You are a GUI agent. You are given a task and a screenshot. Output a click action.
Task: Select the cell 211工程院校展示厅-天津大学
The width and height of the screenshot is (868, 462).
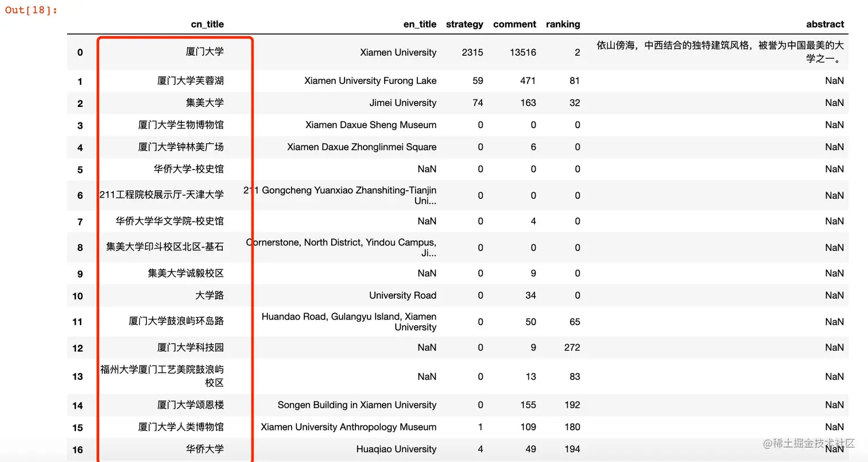[x=162, y=195]
